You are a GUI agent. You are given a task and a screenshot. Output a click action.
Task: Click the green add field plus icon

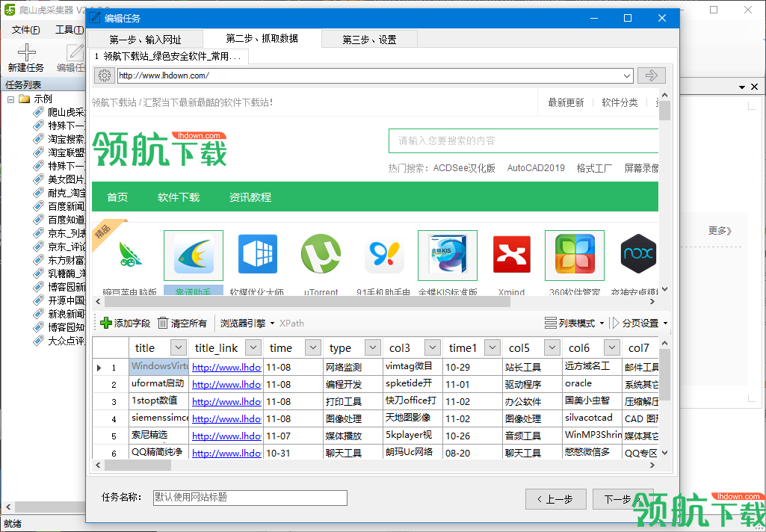tap(105, 323)
